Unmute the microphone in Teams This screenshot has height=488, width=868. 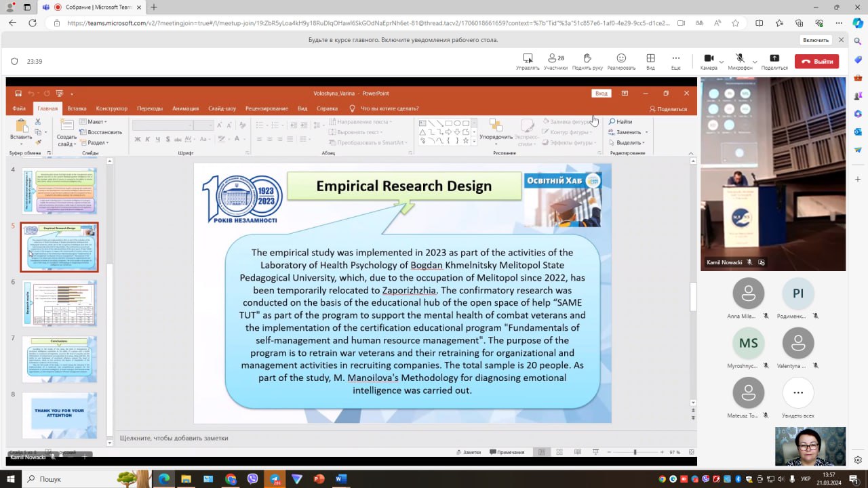pos(740,59)
